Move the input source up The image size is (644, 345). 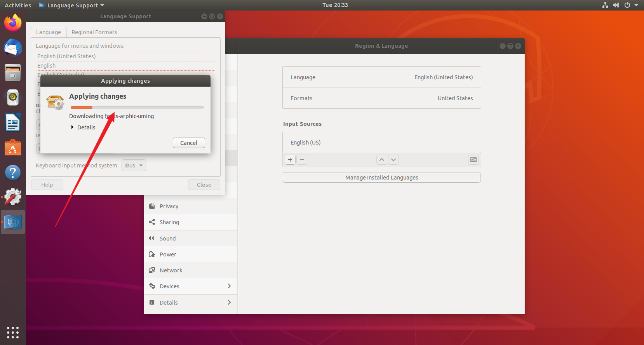382,160
